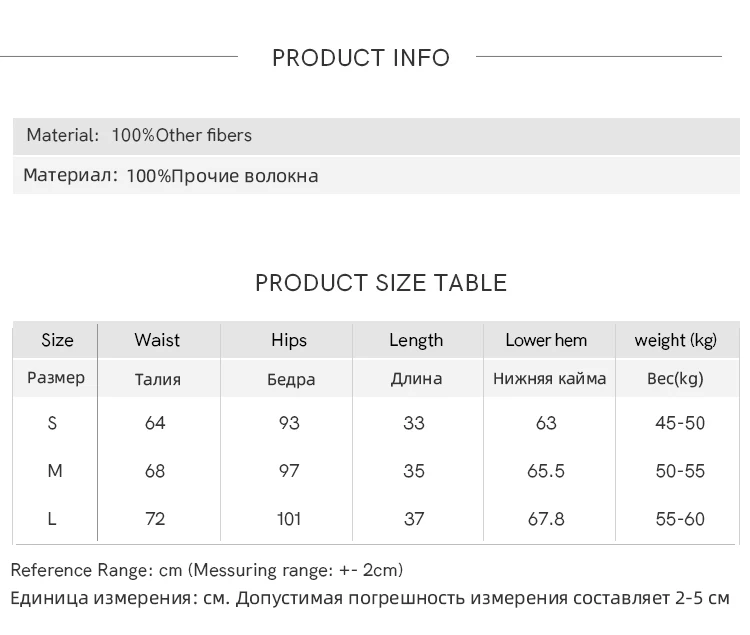Select lower hem value 65.5

pyautogui.click(x=546, y=471)
